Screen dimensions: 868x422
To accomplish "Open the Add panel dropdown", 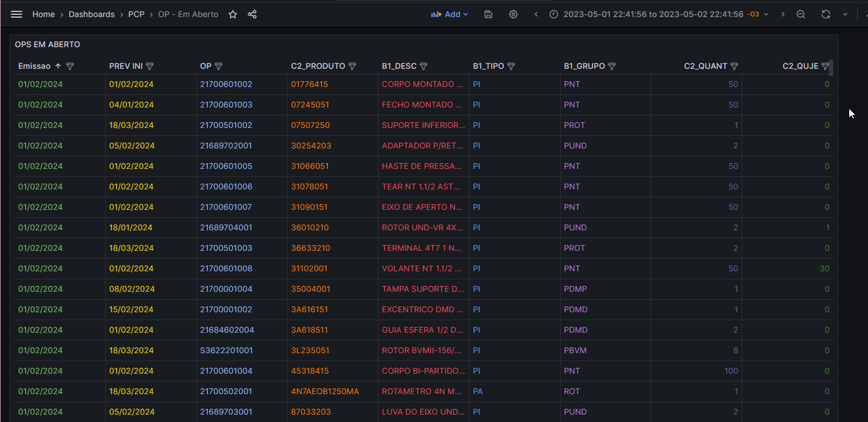I will pos(450,14).
